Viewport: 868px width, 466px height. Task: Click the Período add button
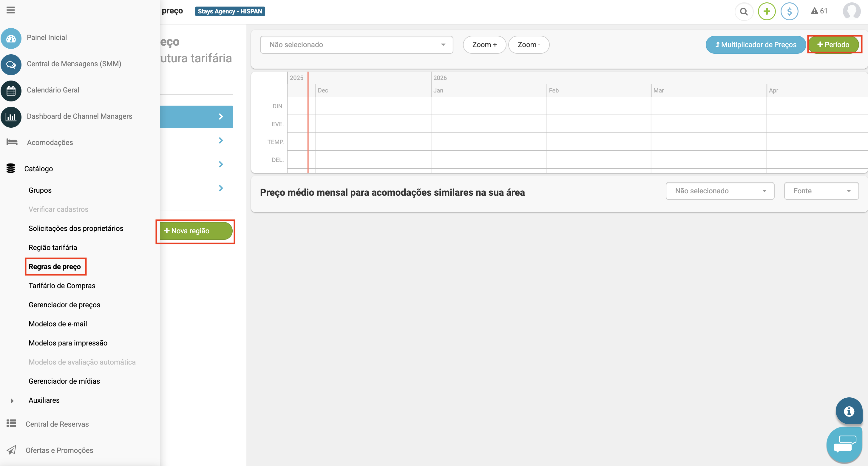point(833,45)
